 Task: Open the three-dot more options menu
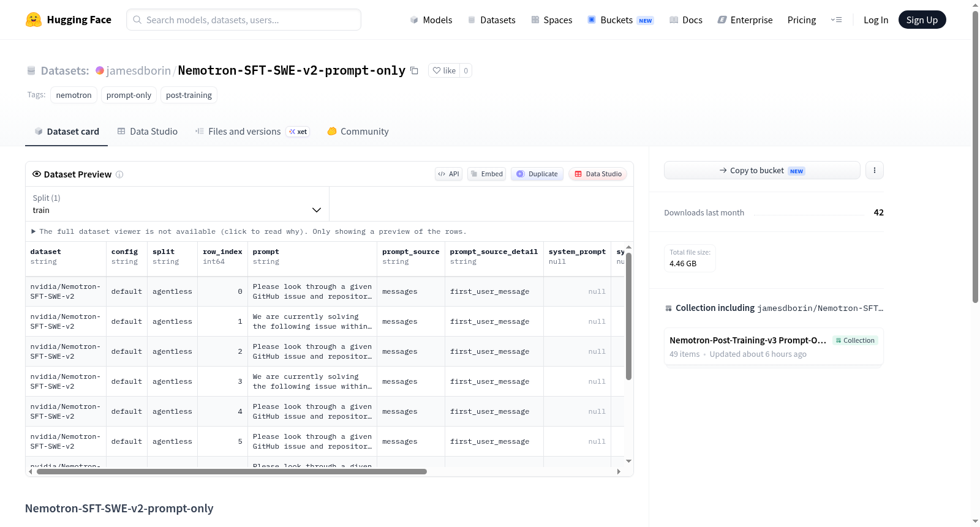(x=875, y=170)
